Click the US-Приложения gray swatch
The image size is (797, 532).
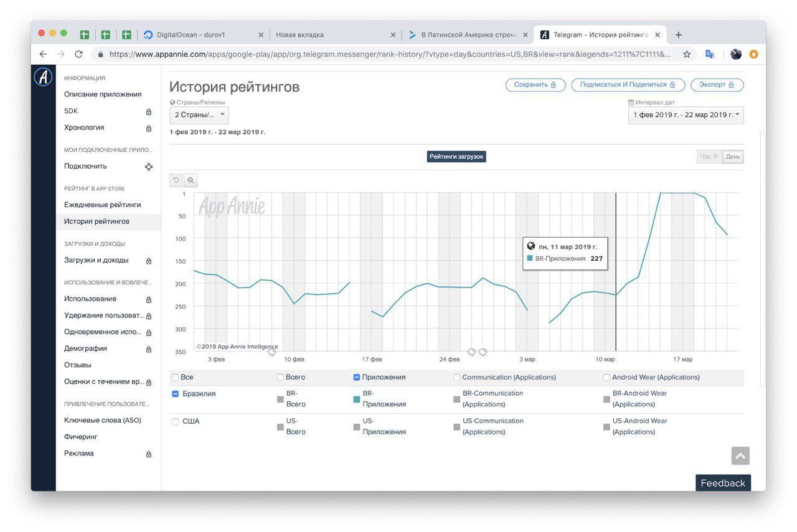(357, 427)
